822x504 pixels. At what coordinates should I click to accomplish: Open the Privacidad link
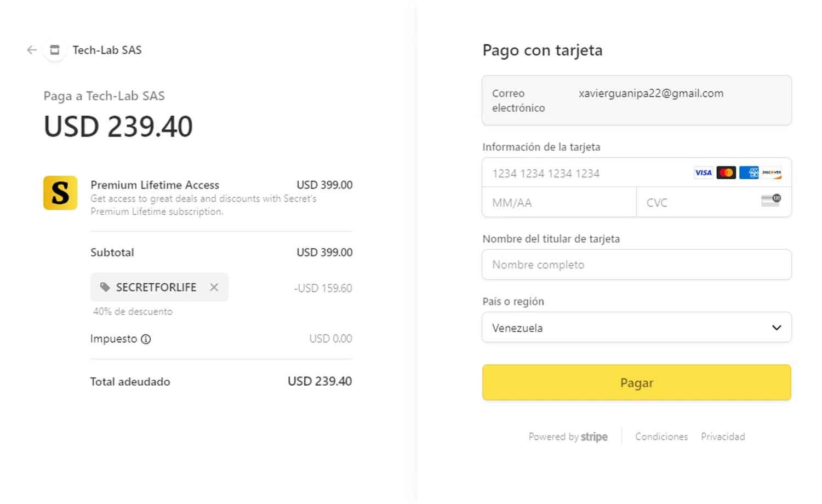click(723, 437)
